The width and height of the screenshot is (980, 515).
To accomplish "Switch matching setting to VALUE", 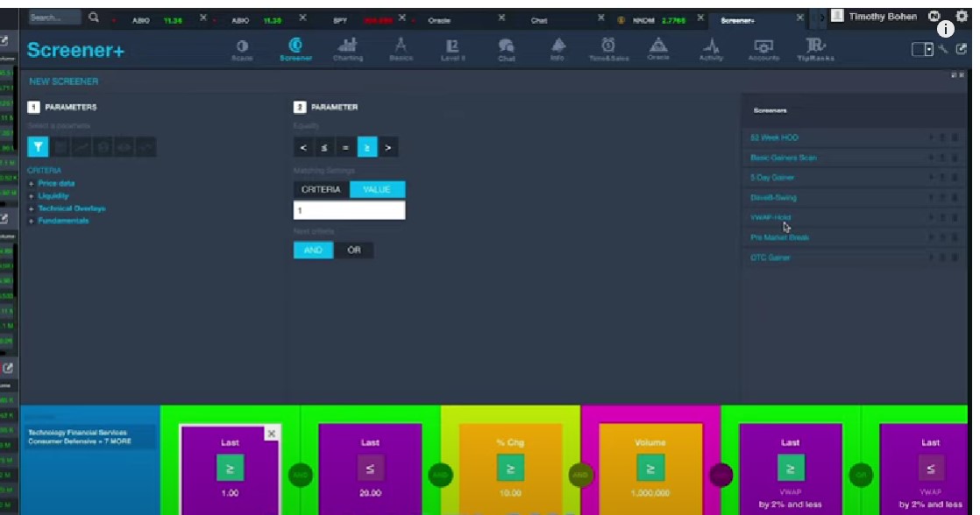I will 377,189.
